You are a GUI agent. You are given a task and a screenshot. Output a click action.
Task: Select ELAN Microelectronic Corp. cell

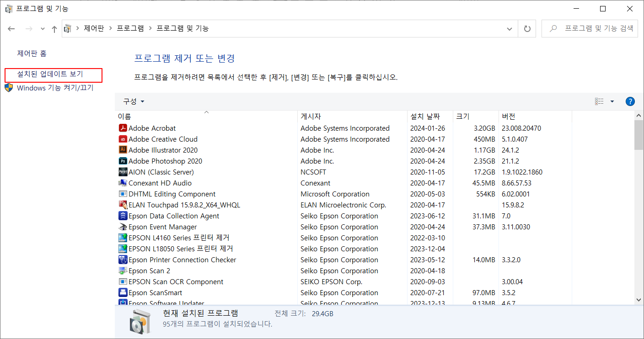coord(343,205)
